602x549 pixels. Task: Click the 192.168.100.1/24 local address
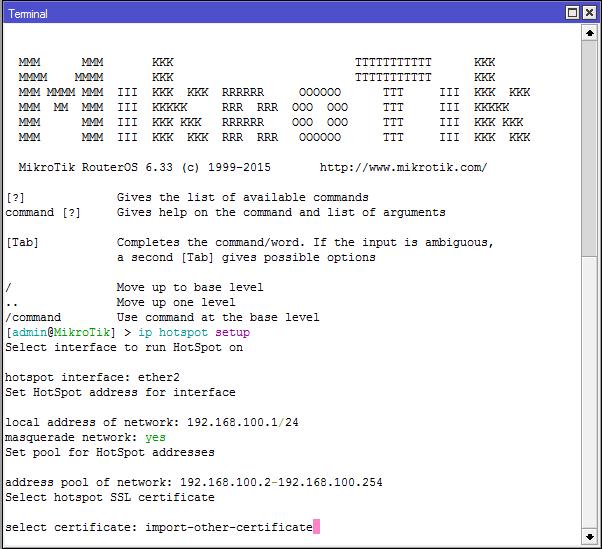point(243,422)
